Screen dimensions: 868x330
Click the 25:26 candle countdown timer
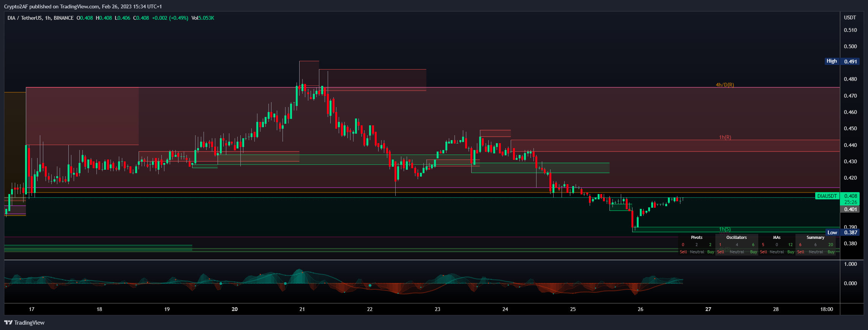pos(851,202)
